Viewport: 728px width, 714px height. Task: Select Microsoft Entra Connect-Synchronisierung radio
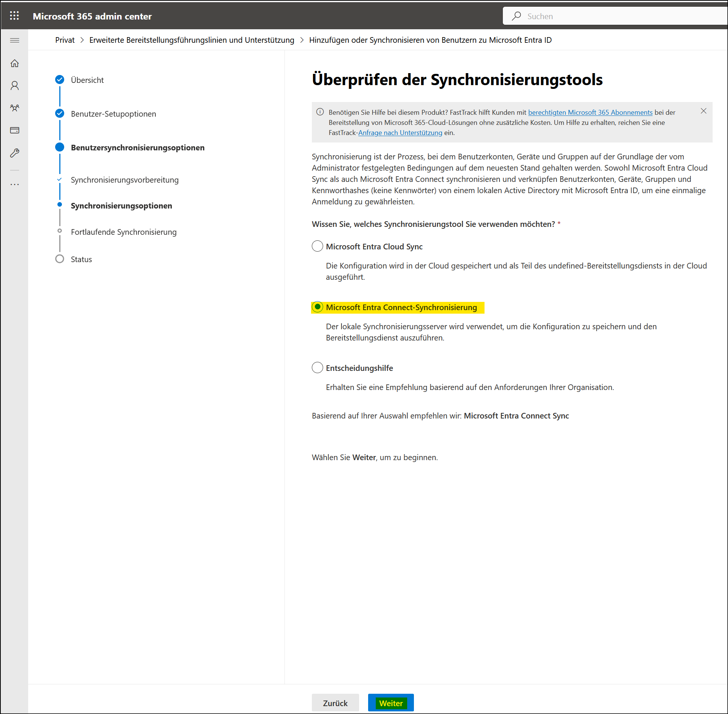[x=317, y=307]
